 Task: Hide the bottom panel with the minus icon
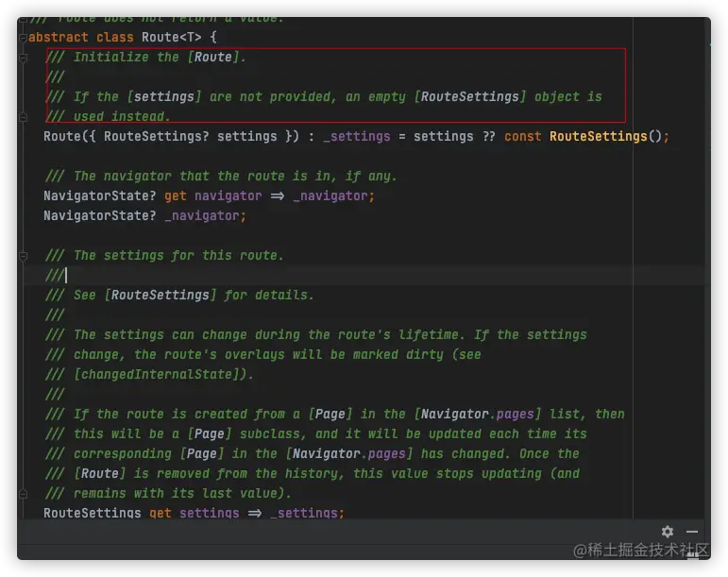pyautogui.click(x=692, y=532)
